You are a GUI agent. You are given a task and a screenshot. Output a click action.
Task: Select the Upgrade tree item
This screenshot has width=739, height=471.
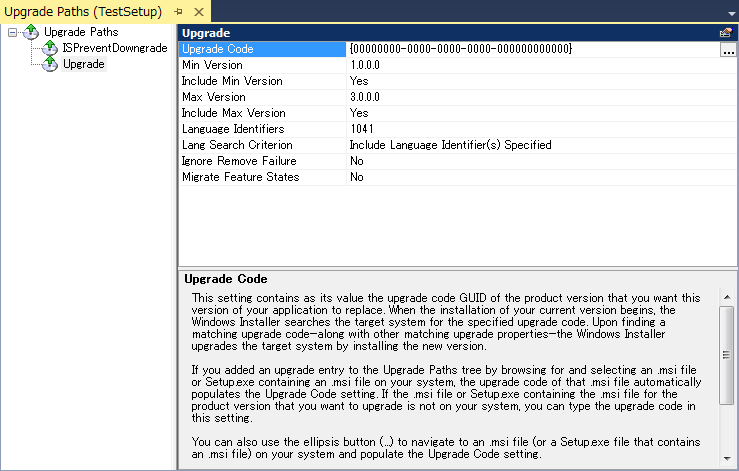click(x=84, y=64)
